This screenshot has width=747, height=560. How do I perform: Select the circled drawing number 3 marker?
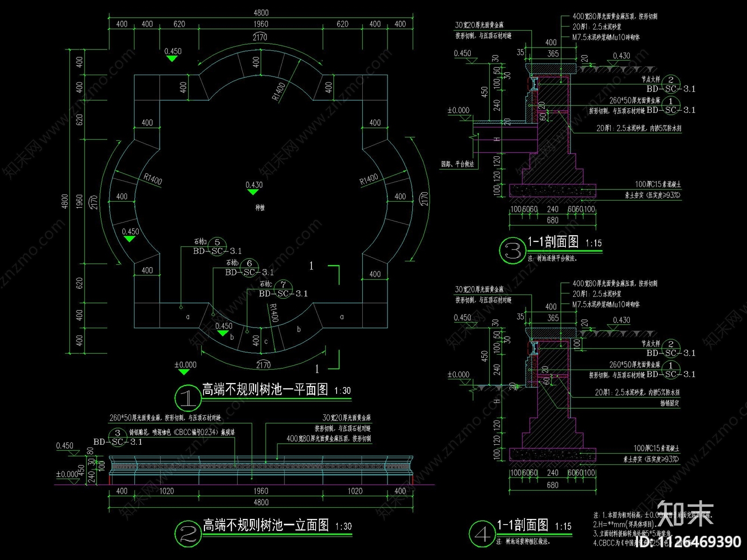coord(512,252)
